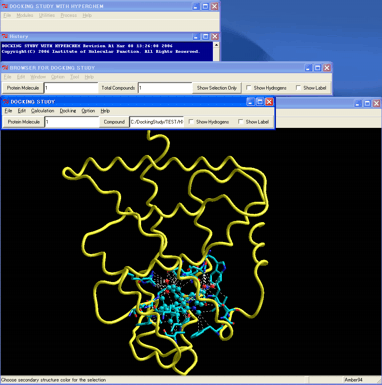
Task: Toggle Show Hydrogens checkbox in Browser window
Action: pyautogui.click(x=248, y=88)
